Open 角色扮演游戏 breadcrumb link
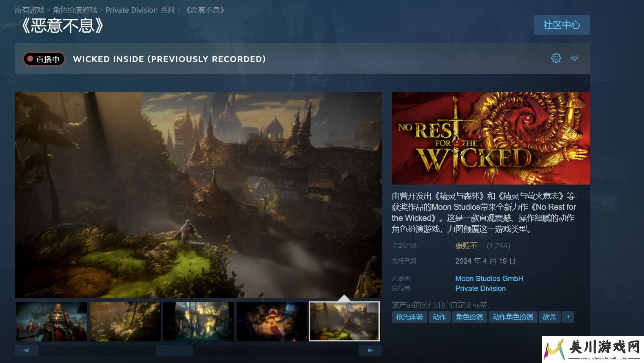This screenshot has width=644, height=363. tap(75, 10)
